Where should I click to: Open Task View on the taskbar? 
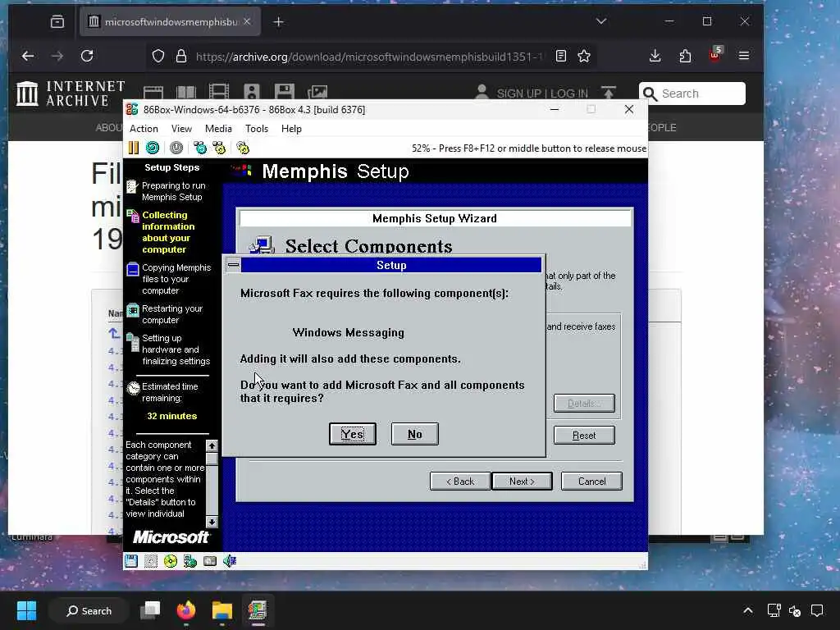point(150,610)
